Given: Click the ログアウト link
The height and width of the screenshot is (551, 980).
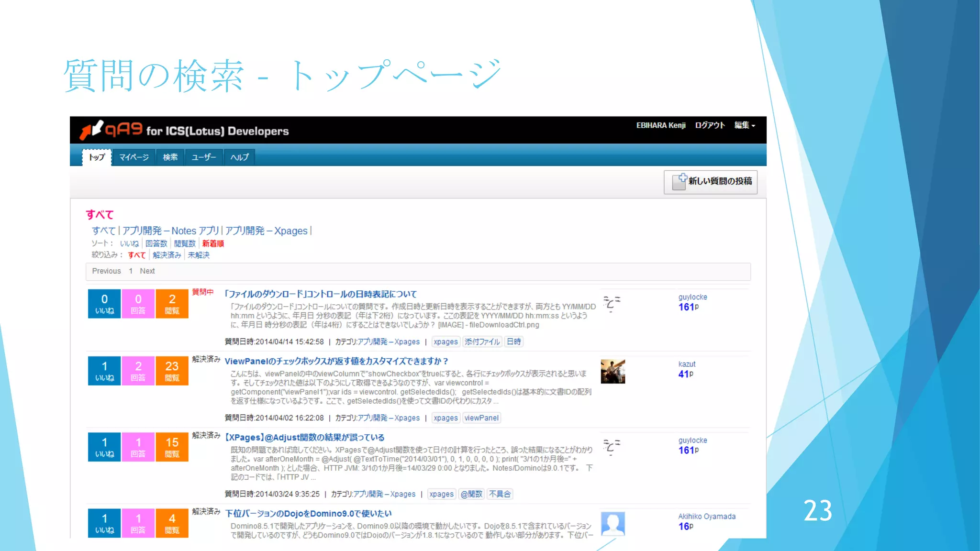Looking at the screenshot, I should pyautogui.click(x=710, y=125).
